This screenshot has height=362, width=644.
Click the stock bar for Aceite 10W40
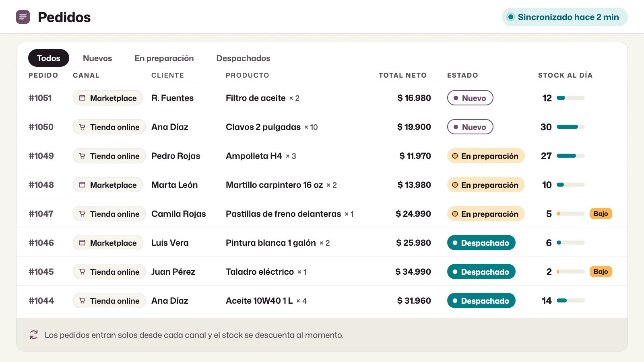pos(571,300)
